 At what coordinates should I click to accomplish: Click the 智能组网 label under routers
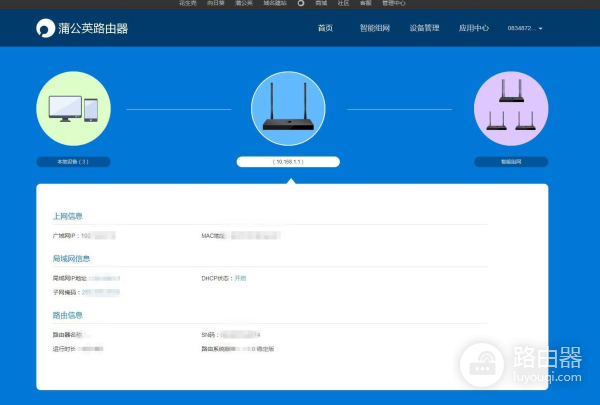pyautogui.click(x=510, y=161)
